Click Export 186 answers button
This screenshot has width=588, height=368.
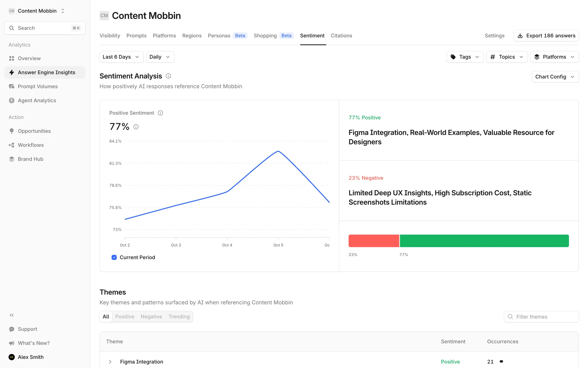click(546, 36)
